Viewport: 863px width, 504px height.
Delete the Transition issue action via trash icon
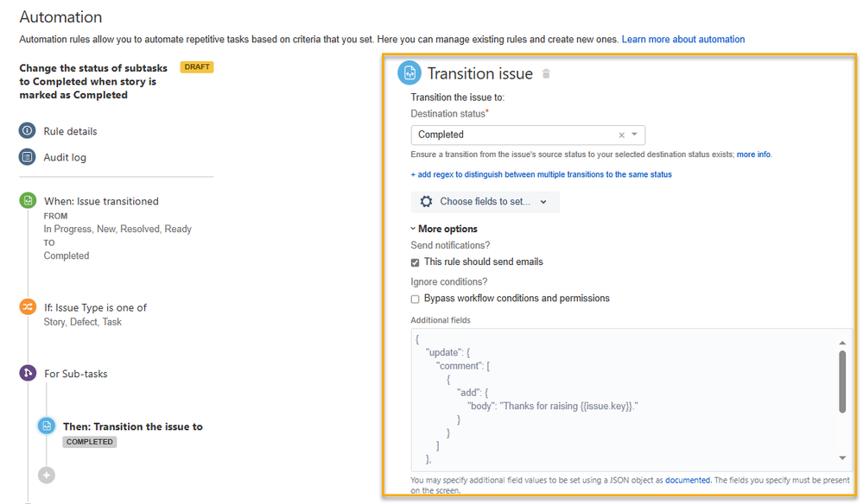[x=546, y=73]
